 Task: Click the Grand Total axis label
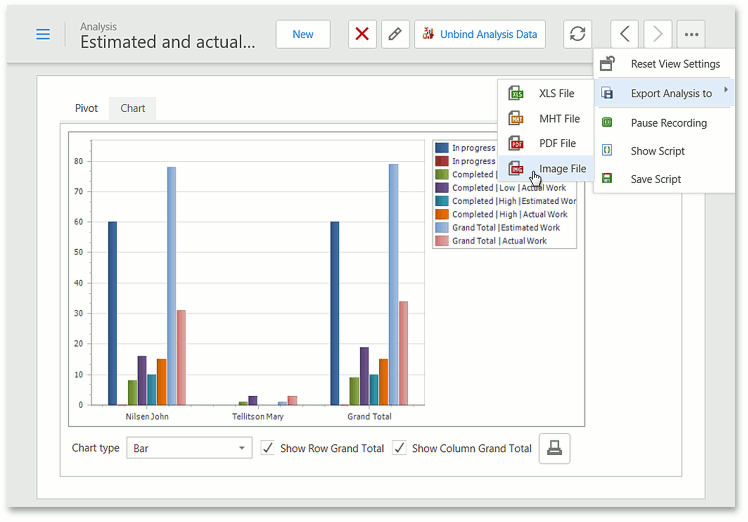click(x=369, y=416)
